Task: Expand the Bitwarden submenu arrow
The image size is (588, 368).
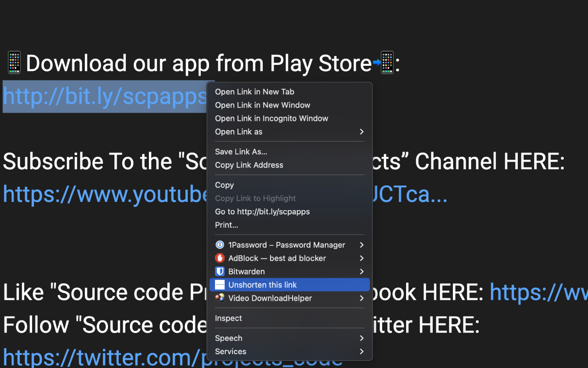Action: coord(362,271)
